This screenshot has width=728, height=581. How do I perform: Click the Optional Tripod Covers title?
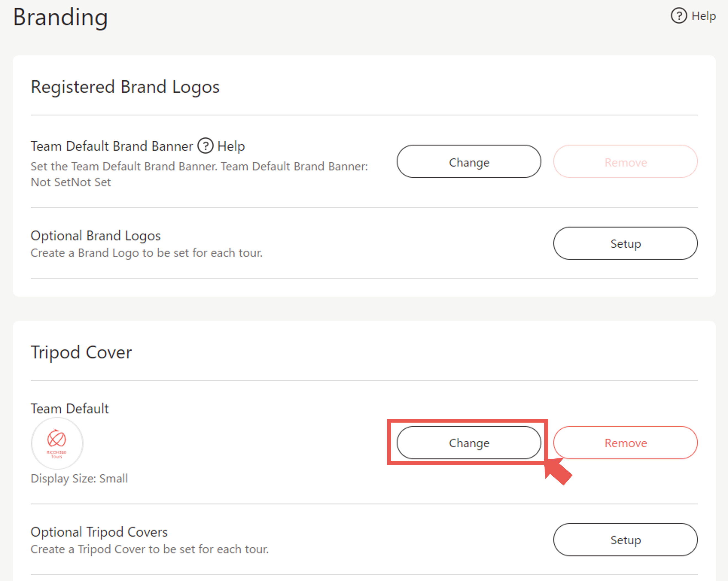click(99, 532)
